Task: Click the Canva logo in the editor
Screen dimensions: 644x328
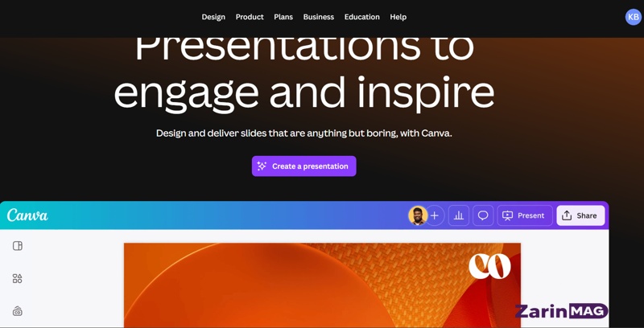Action: point(27,215)
